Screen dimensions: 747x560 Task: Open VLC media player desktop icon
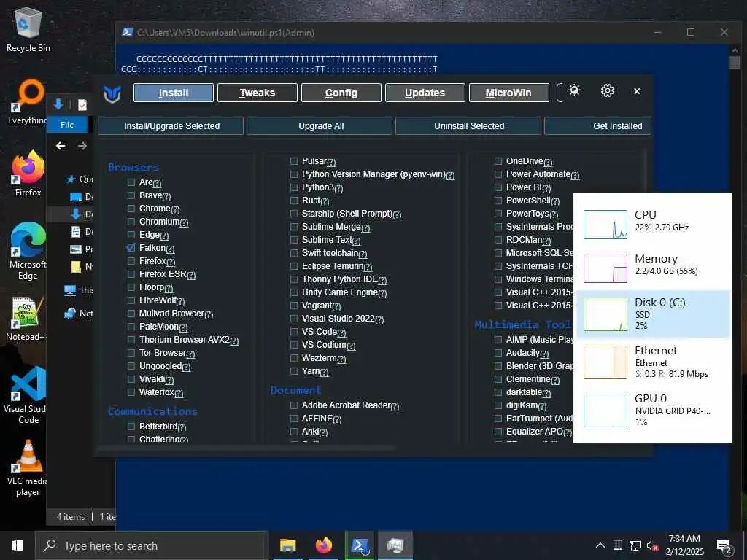tap(28, 468)
